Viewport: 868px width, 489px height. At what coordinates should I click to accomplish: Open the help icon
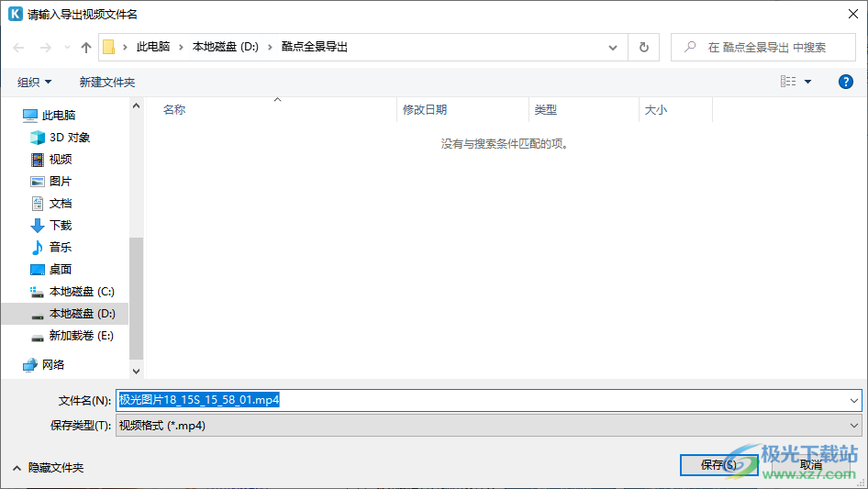point(845,82)
